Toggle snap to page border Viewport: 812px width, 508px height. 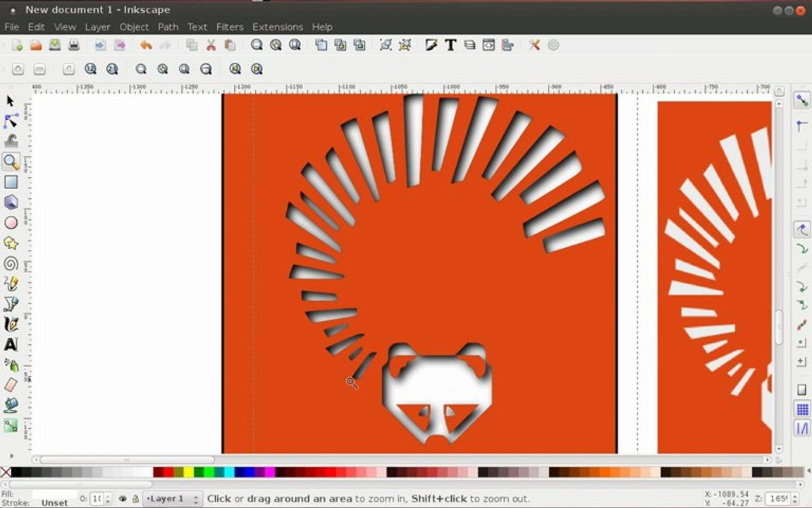[801, 389]
